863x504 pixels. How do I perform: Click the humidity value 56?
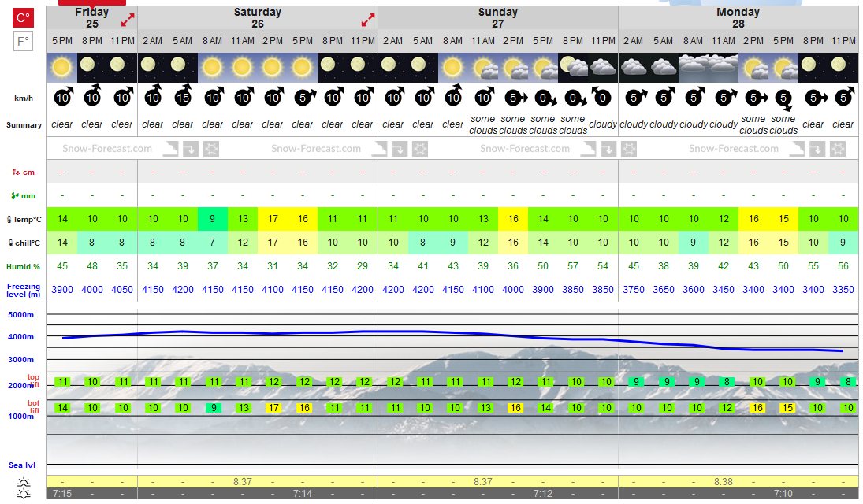(x=843, y=265)
